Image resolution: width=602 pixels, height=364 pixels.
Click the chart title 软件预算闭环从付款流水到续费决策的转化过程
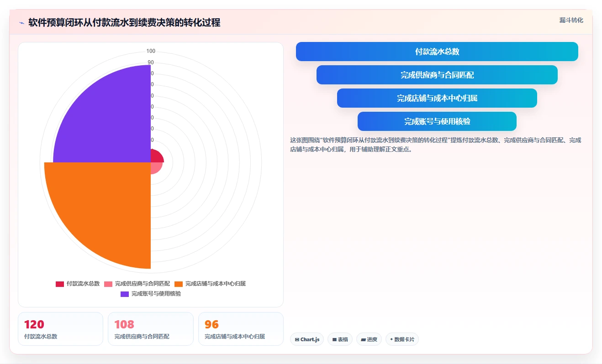coord(124,23)
